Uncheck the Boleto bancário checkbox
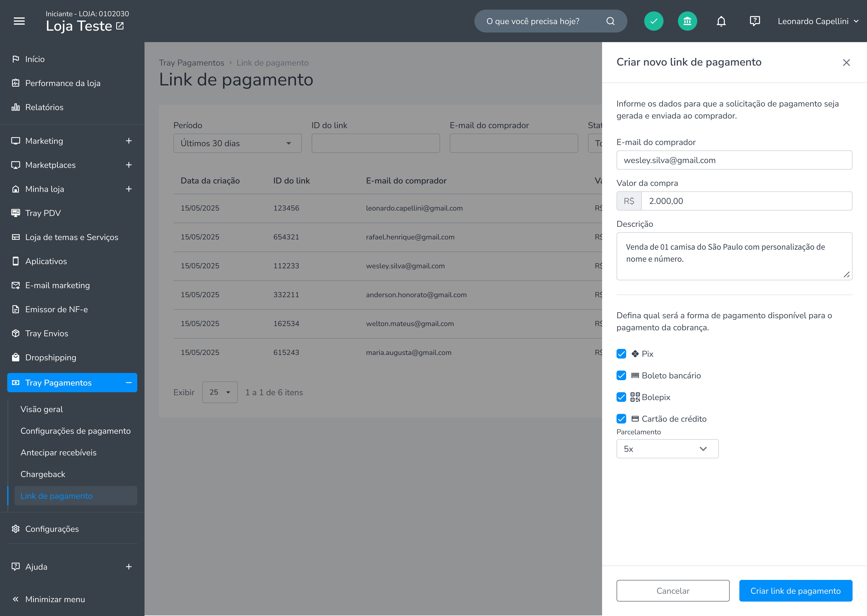867x616 pixels. click(621, 376)
